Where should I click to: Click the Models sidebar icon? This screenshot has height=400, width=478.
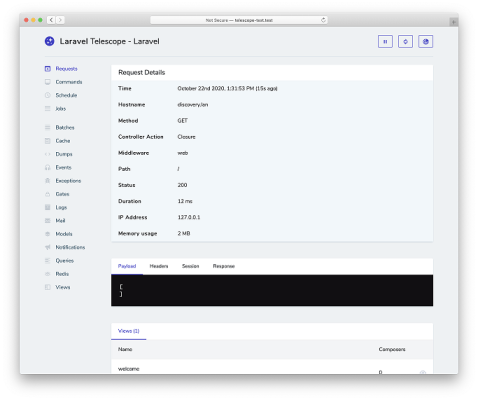tap(48, 234)
